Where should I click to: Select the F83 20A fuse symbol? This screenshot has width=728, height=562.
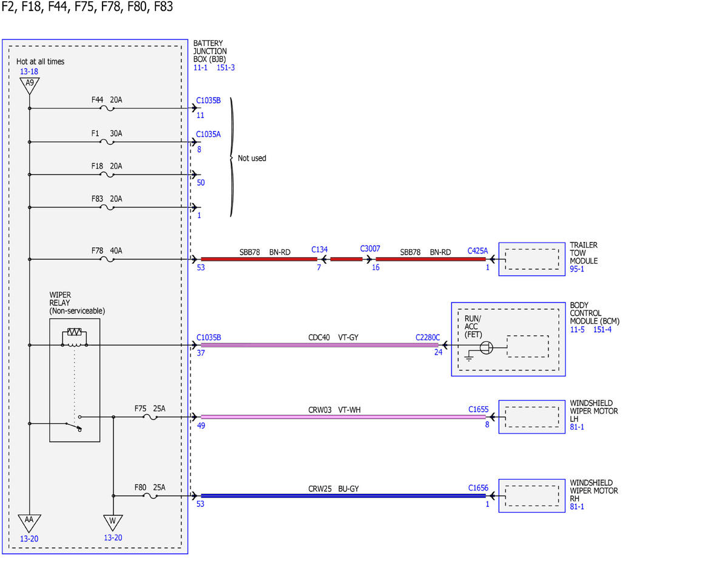pyautogui.click(x=107, y=207)
